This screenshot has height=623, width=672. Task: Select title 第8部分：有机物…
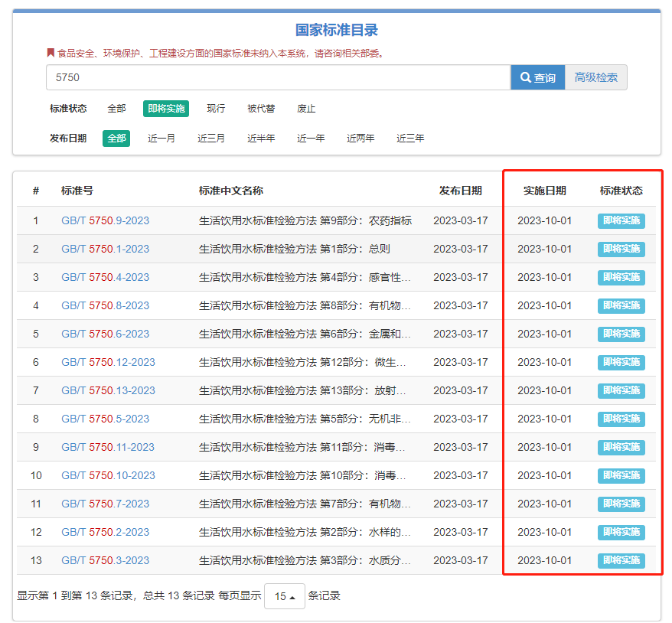click(366, 305)
